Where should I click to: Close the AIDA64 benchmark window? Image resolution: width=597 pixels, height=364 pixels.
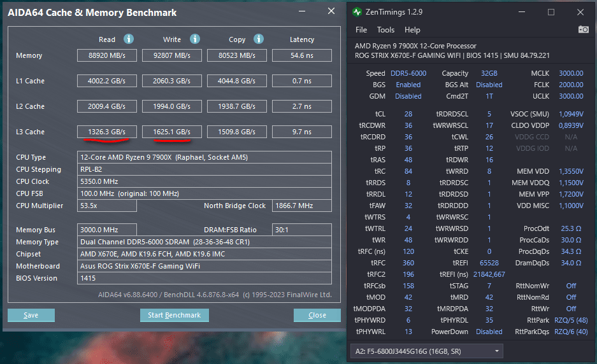pyautogui.click(x=331, y=11)
